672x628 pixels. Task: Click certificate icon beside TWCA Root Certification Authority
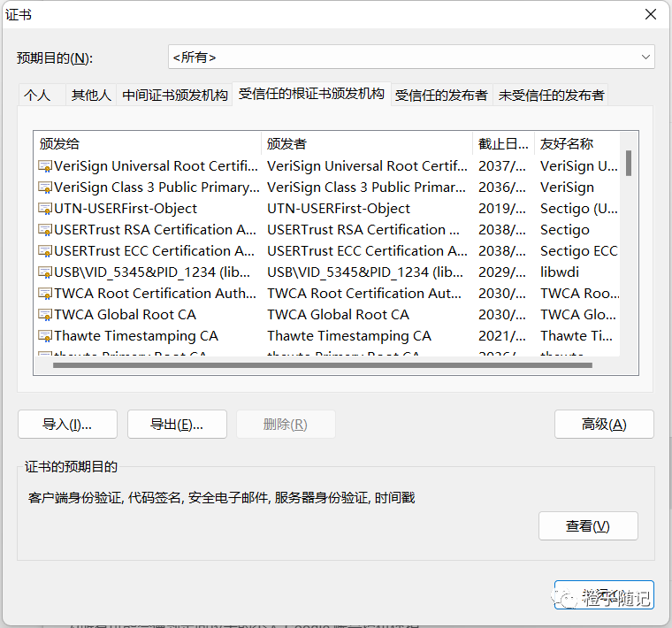click(x=45, y=293)
